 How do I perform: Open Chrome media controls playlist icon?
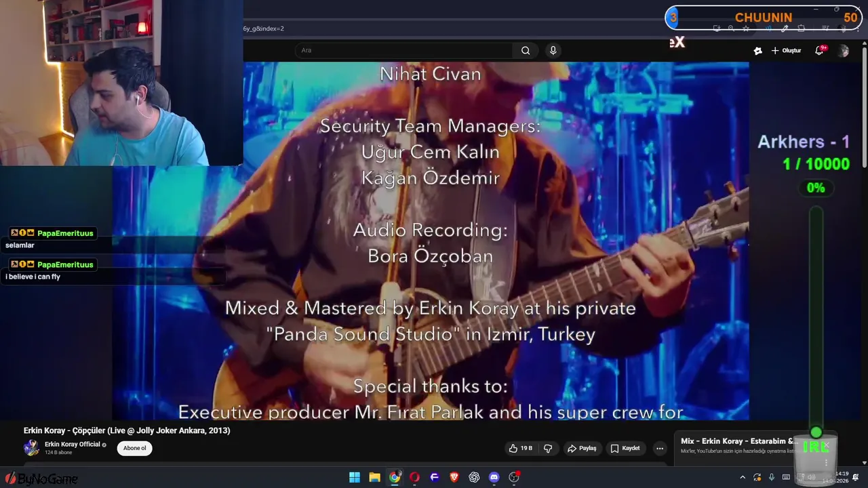pyautogui.click(x=825, y=28)
